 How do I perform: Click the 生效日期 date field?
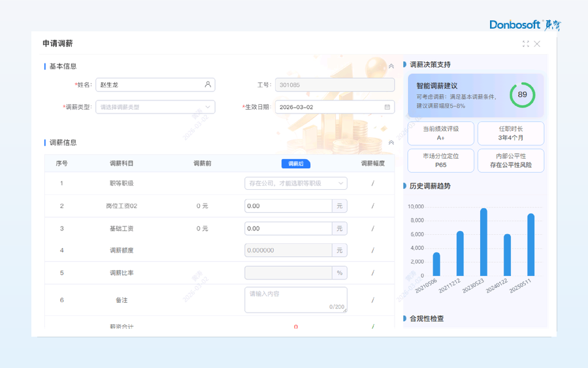(x=335, y=107)
